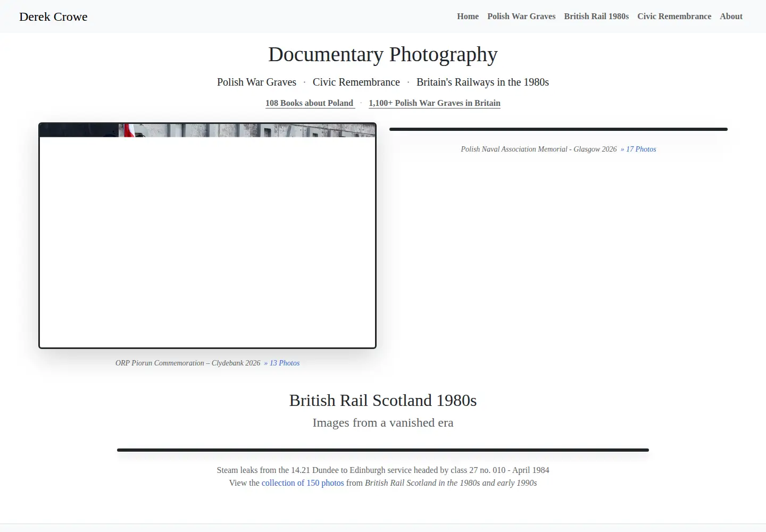
Task: Go to Polish War Graves nav link
Action: click(521, 16)
